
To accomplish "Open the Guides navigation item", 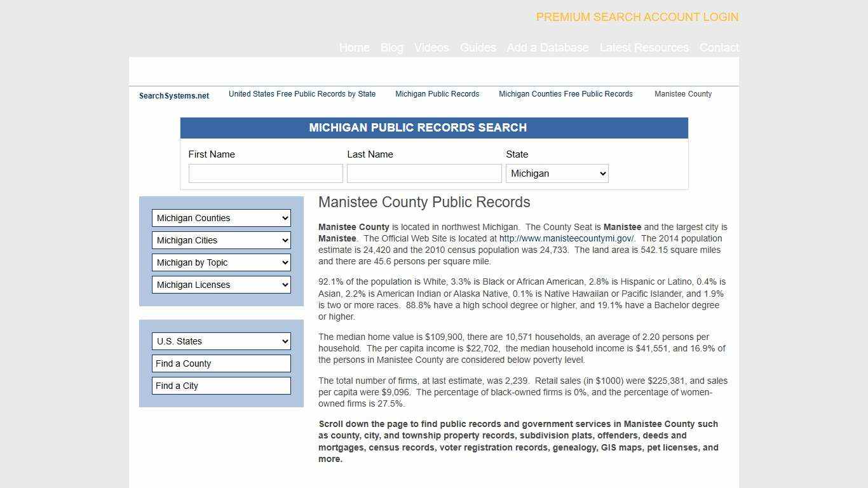I will coord(478,48).
